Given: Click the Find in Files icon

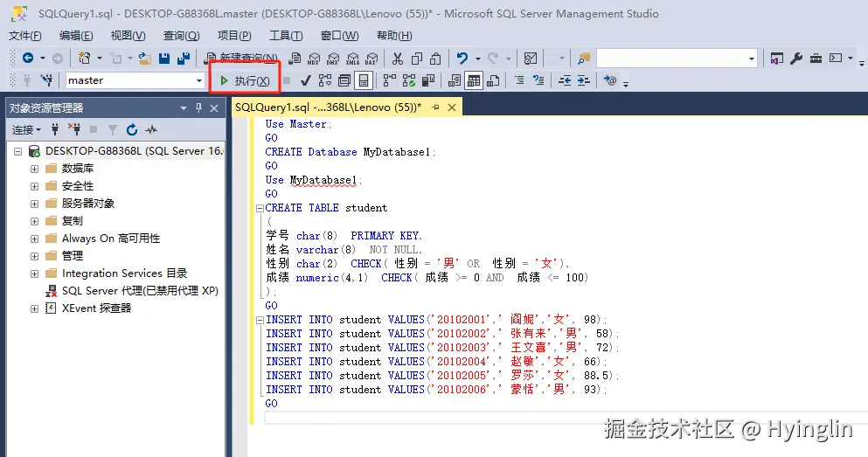Looking at the screenshot, I should [x=583, y=58].
